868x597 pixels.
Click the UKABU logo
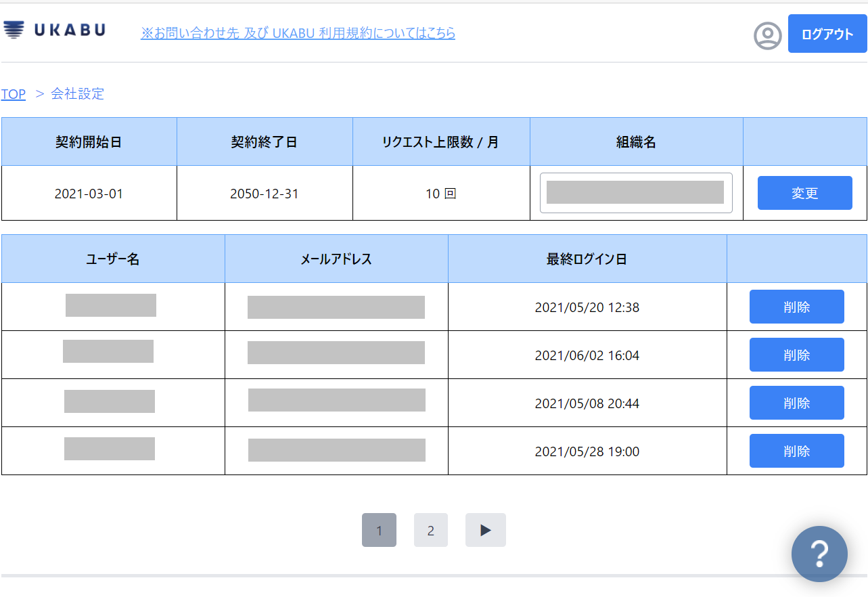55,30
